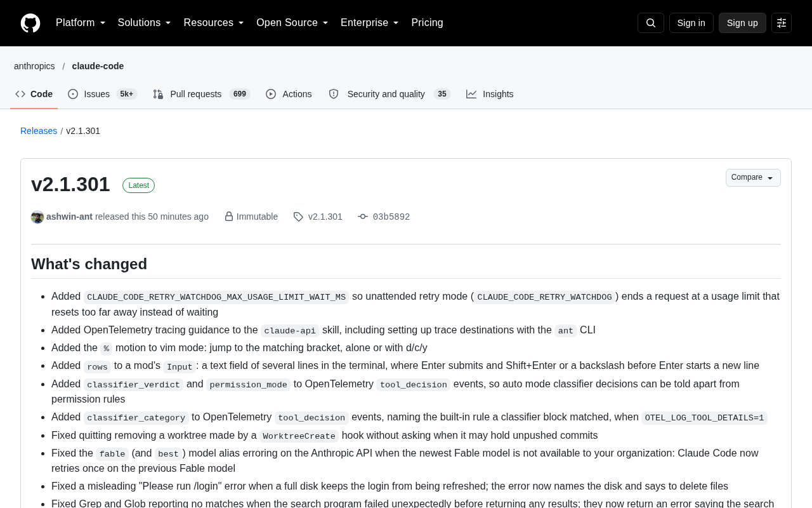
Task: Click the "What's changed" heading
Action: tap(89, 264)
